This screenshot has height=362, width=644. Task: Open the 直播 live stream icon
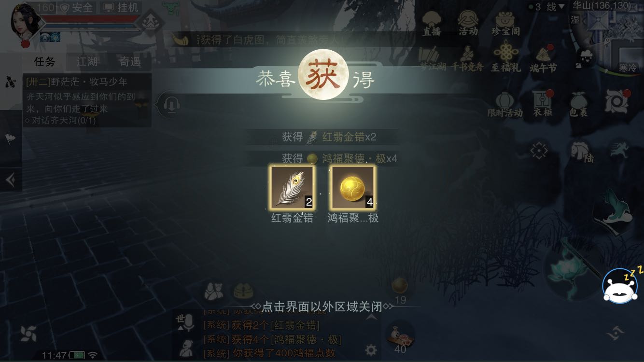(x=432, y=23)
